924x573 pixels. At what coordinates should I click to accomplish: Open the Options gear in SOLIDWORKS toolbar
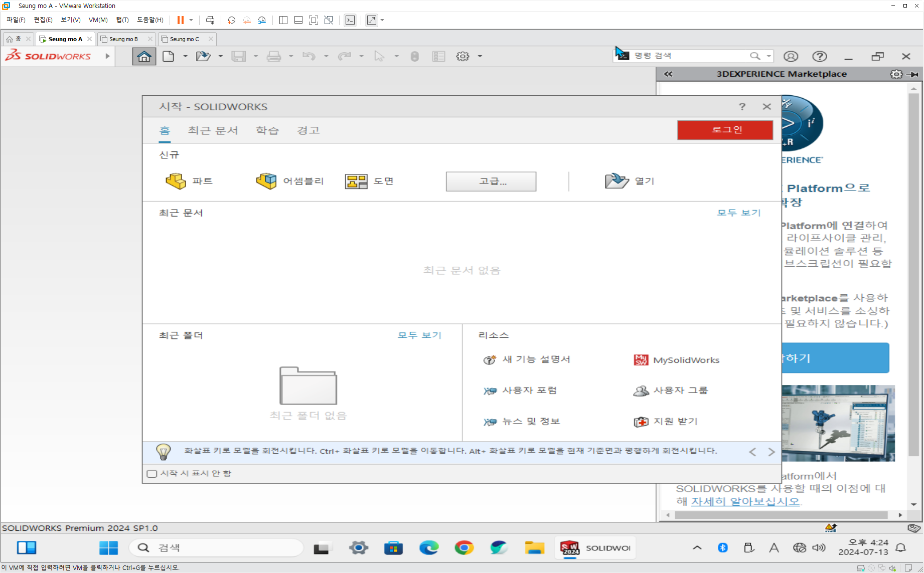[463, 56]
